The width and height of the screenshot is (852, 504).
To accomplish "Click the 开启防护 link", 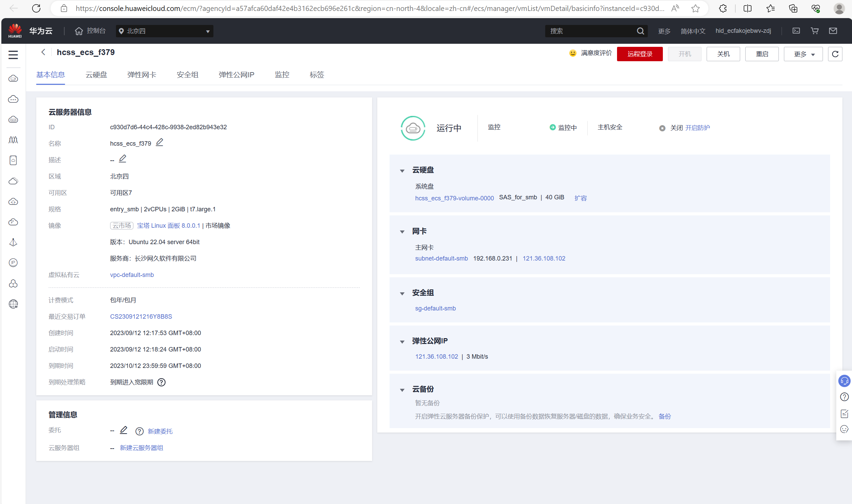I will click(x=697, y=128).
